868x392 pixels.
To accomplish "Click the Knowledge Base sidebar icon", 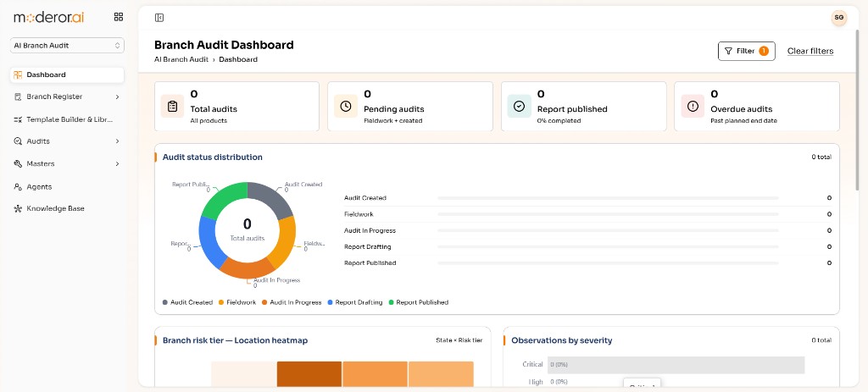I will point(18,208).
